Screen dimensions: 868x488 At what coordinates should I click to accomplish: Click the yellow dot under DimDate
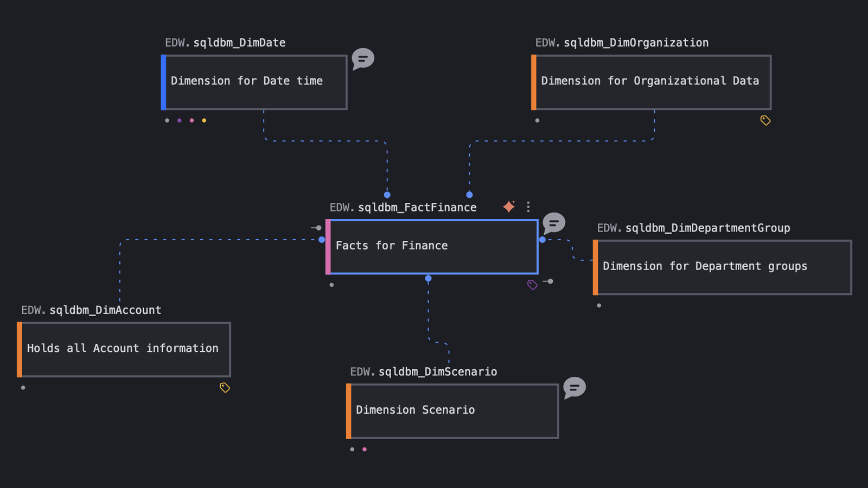click(204, 120)
